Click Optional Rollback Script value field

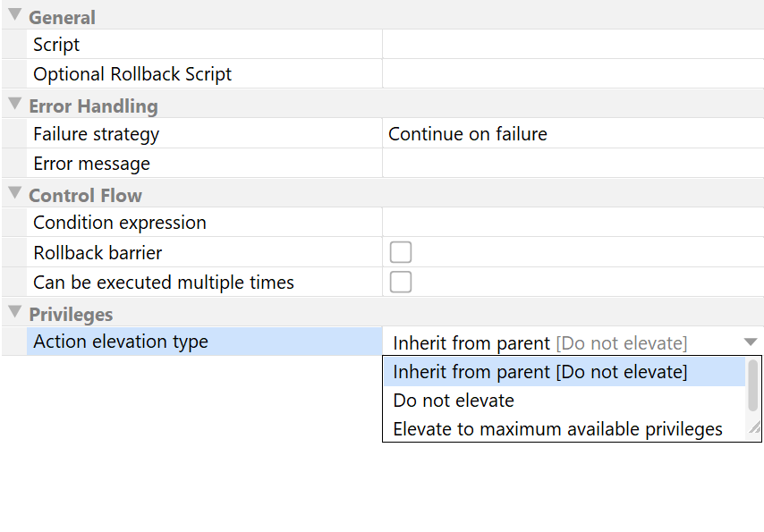click(x=573, y=74)
